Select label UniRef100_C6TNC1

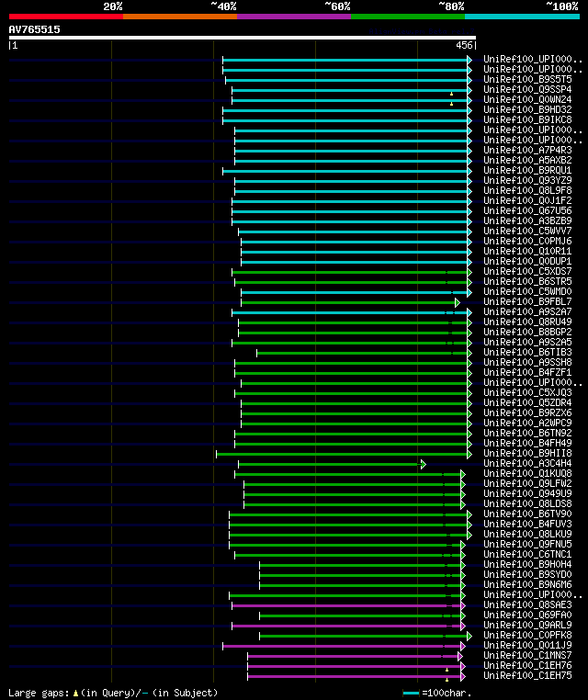pyautogui.click(x=527, y=555)
